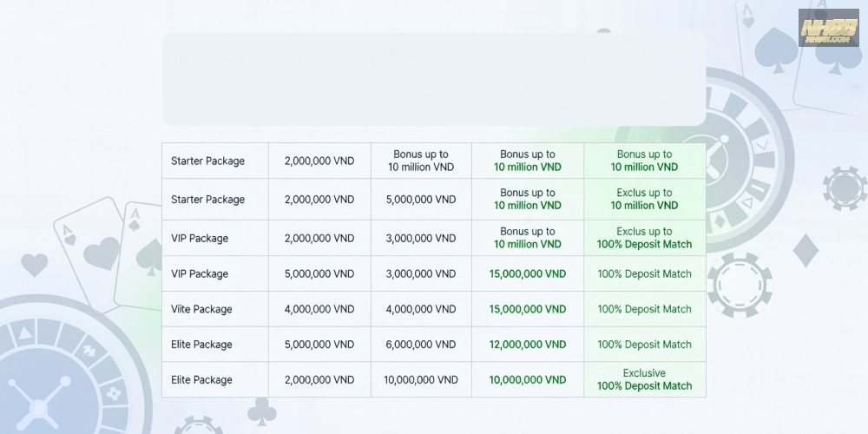868x434 pixels.
Task: Click '5,000,000 VND' in the VIP Package row
Action: point(319,273)
